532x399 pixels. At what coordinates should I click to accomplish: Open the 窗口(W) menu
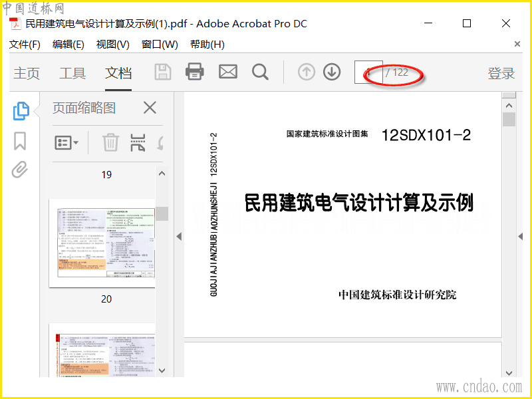point(160,45)
